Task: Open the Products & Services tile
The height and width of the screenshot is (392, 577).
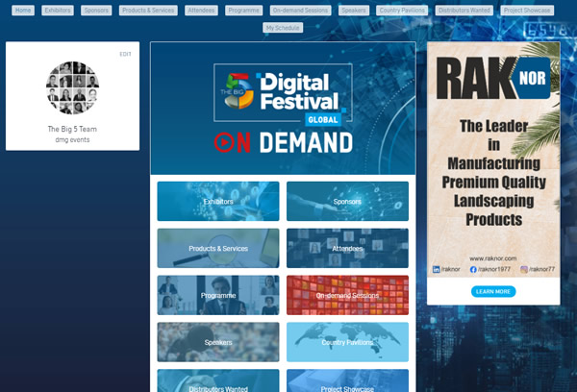Action: tap(218, 248)
